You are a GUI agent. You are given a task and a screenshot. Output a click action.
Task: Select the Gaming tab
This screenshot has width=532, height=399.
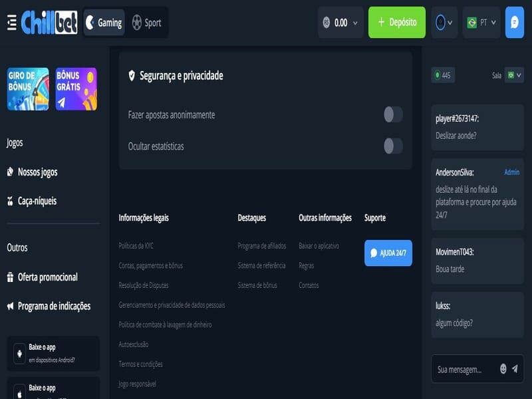coord(104,23)
